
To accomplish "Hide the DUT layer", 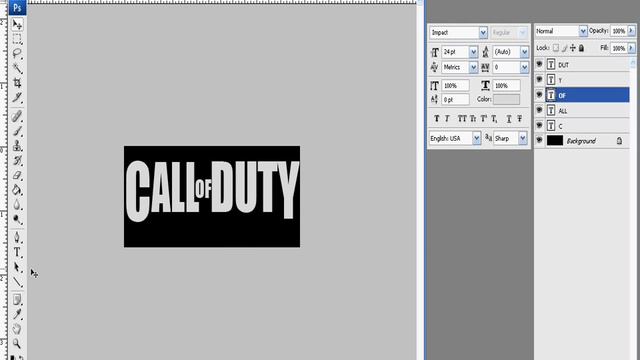I will (539, 64).
